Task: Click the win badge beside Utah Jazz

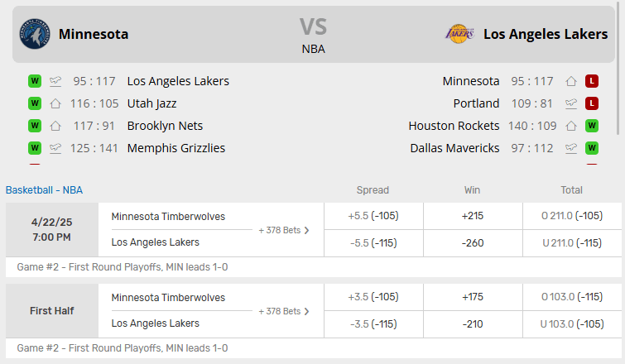Action: [x=35, y=103]
